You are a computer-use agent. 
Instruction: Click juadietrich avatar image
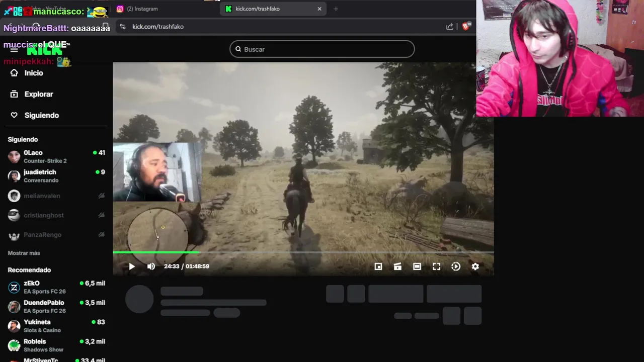[14, 176]
